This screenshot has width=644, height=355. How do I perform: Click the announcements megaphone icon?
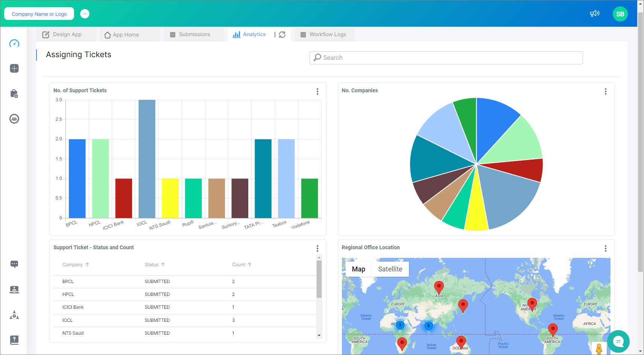(594, 14)
